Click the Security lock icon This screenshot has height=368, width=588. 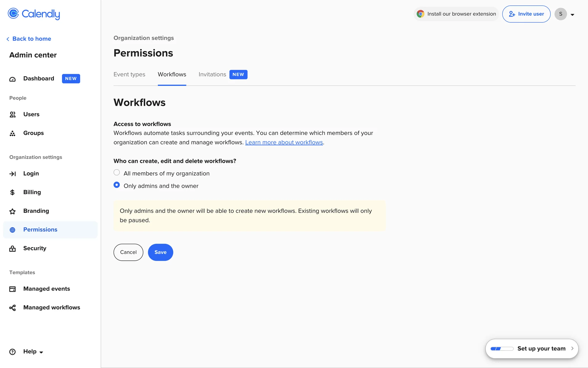pos(12,249)
